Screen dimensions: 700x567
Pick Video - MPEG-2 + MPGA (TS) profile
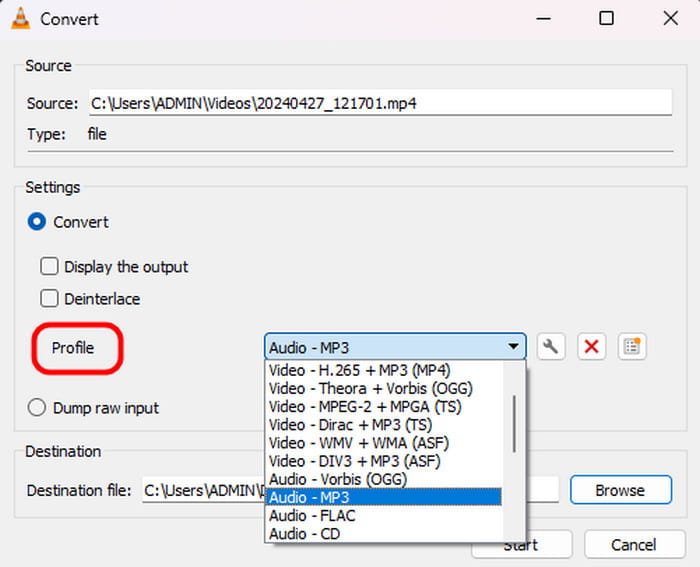(384, 407)
